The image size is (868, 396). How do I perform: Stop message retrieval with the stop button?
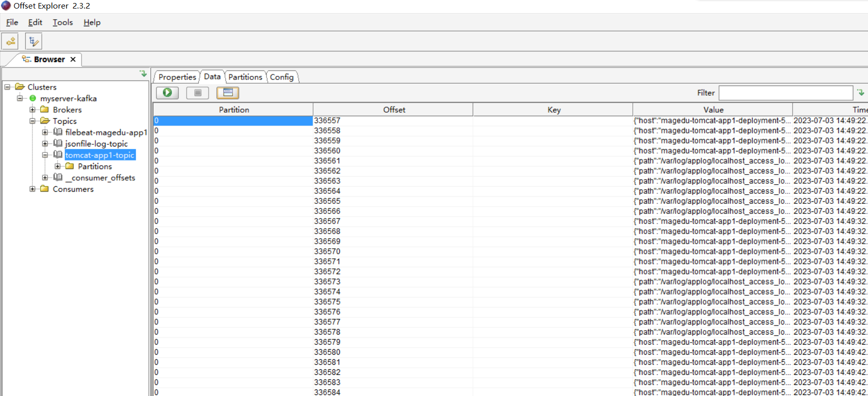pos(197,93)
